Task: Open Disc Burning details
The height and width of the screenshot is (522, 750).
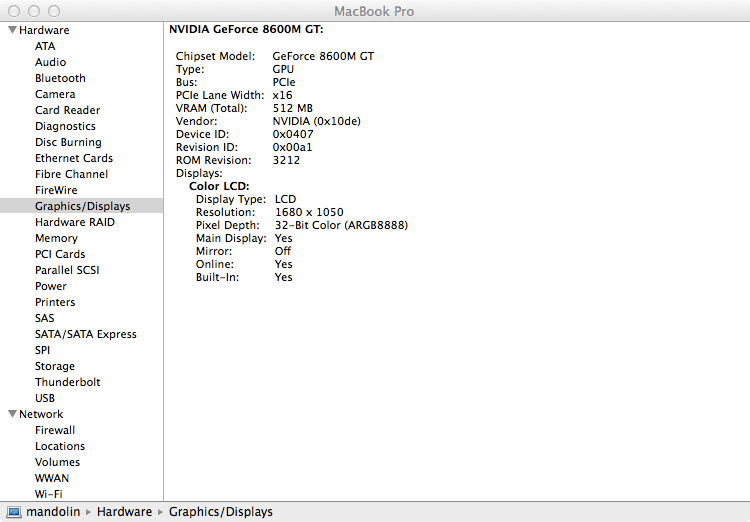Action: (x=68, y=142)
